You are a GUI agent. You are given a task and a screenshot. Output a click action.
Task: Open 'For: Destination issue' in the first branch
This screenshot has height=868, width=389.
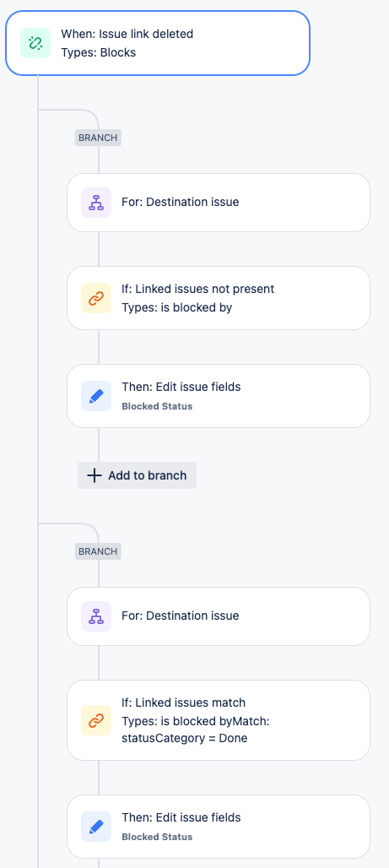[219, 203]
